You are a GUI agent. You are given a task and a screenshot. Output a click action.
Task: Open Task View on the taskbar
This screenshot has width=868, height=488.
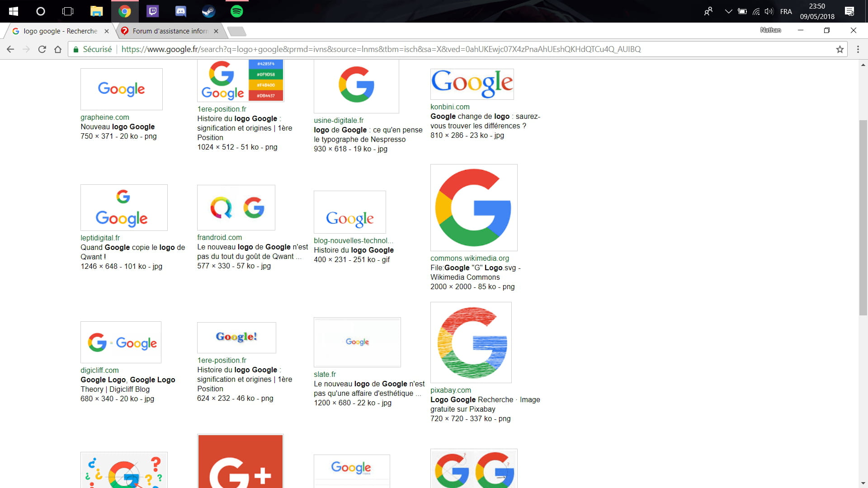[x=68, y=11]
